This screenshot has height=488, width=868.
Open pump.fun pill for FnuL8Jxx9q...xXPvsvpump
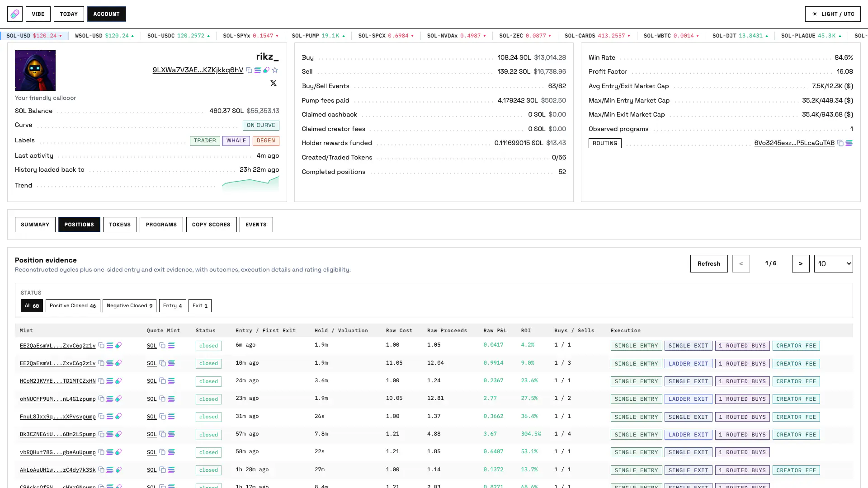point(118,416)
